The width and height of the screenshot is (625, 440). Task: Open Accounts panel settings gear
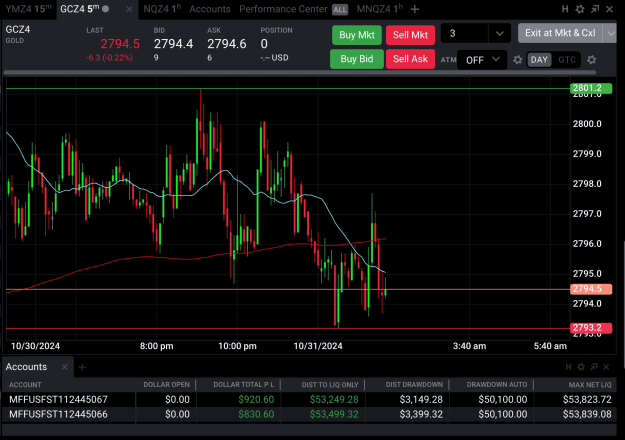[581, 367]
